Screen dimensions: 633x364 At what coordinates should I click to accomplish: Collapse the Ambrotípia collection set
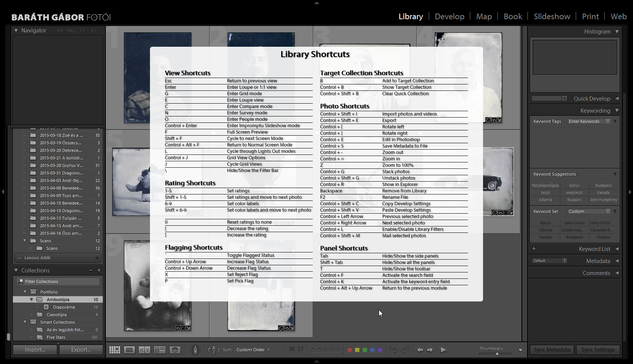(x=32, y=300)
